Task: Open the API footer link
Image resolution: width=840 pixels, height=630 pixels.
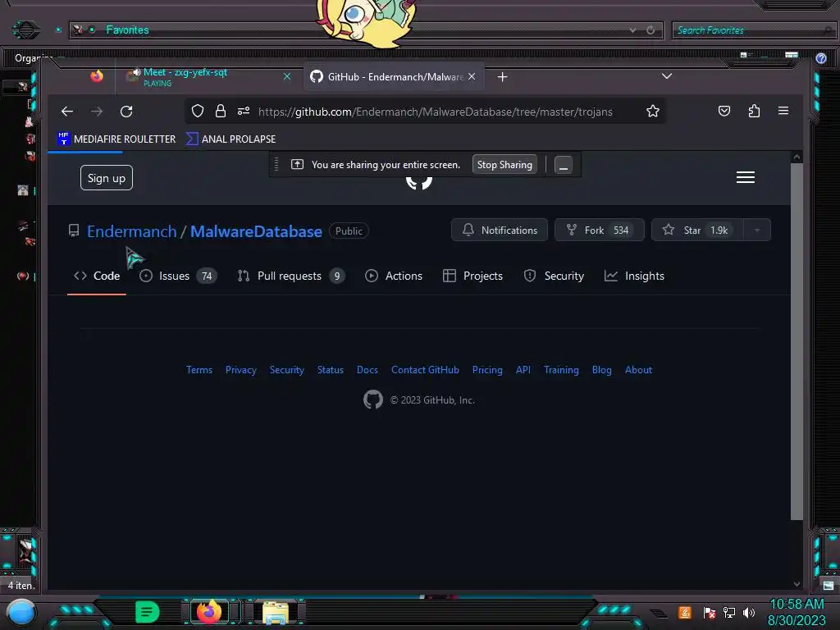Action: pyautogui.click(x=523, y=370)
